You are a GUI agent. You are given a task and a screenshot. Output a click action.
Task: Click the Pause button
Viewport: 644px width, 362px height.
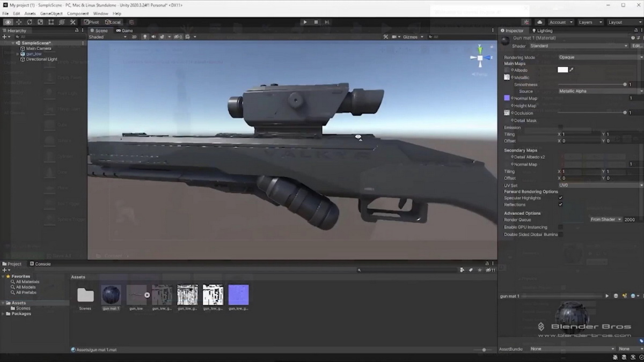tap(316, 22)
